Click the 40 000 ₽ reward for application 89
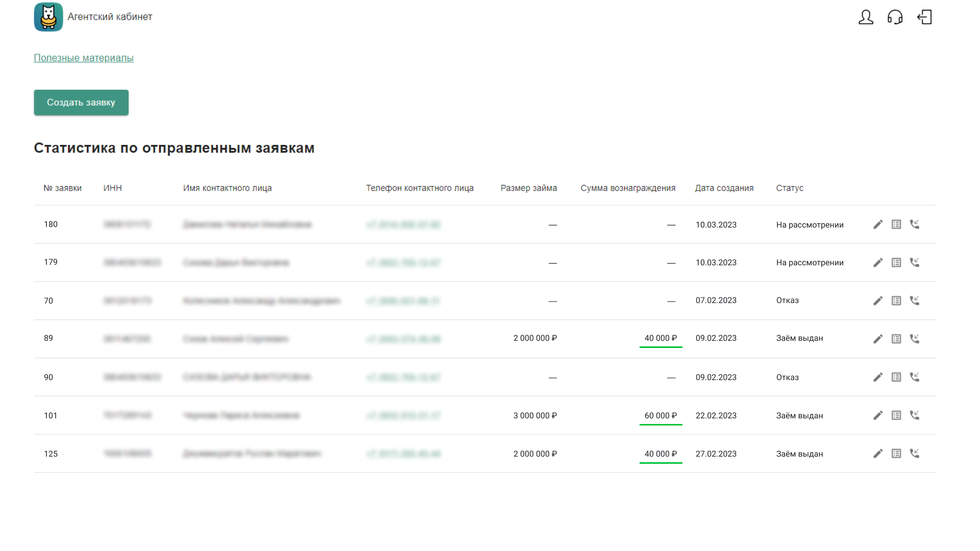 (660, 338)
